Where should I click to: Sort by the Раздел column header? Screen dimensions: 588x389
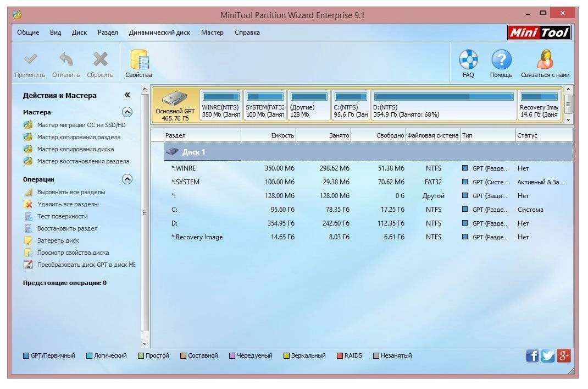tap(202, 135)
